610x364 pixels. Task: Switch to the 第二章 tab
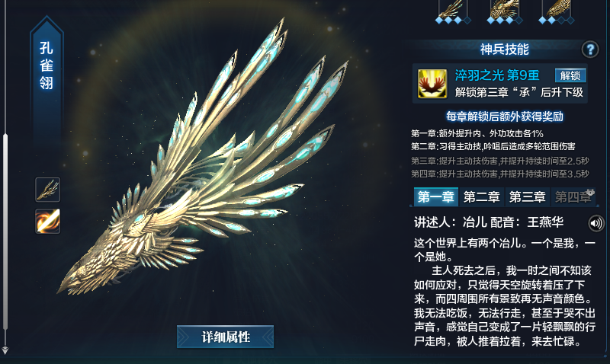(x=481, y=196)
